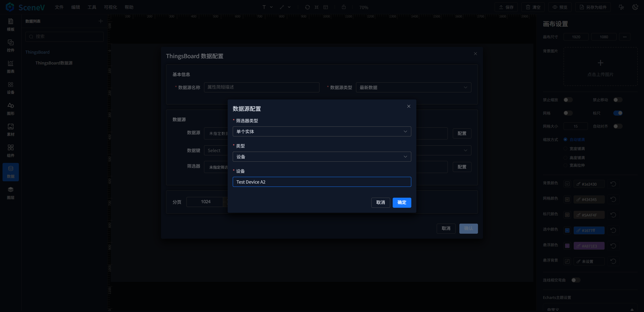Open the 图层 layers sidebar panel
The image size is (644, 312).
pyautogui.click(x=11, y=193)
